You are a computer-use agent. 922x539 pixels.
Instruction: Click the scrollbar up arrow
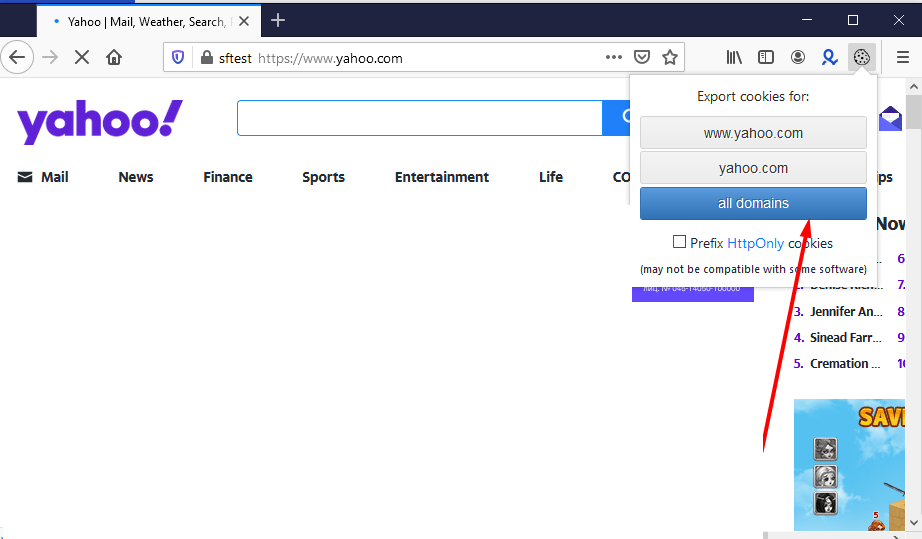point(914,86)
